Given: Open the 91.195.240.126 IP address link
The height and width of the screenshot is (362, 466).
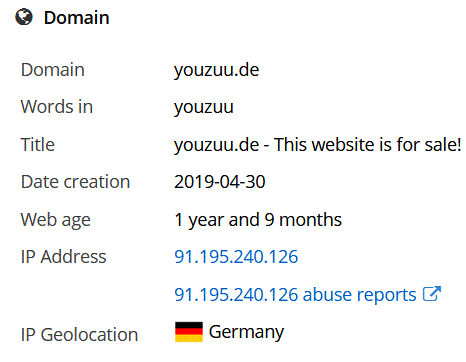Looking at the screenshot, I should point(236,257).
